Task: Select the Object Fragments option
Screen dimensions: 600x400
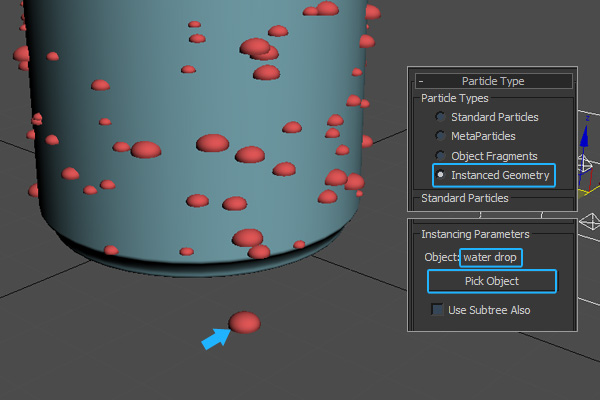Action: pos(440,156)
